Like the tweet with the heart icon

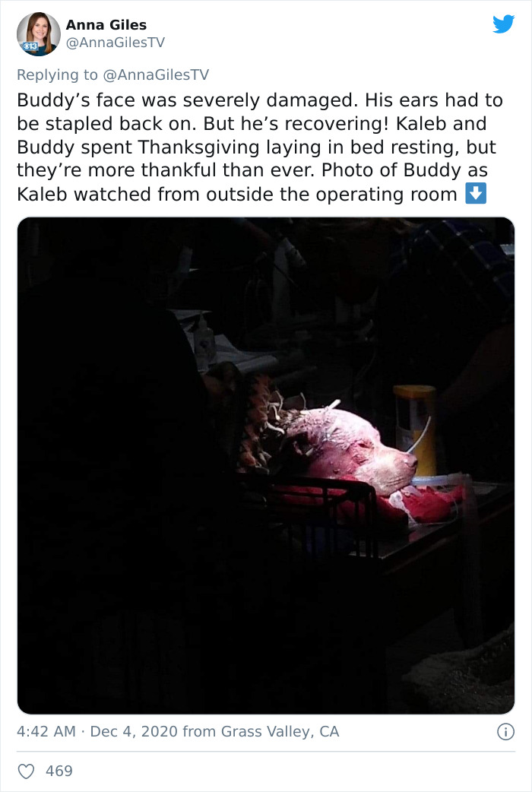click(x=27, y=771)
